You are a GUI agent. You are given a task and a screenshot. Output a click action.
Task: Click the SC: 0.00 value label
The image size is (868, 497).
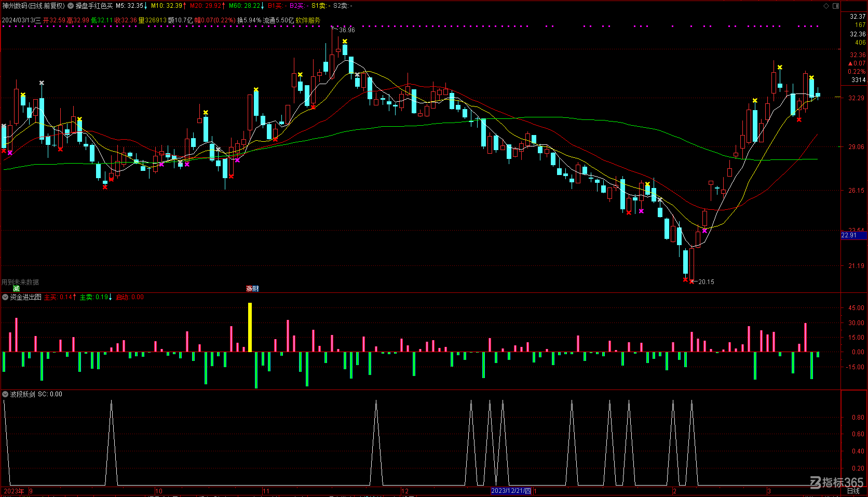pyautogui.click(x=50, y=394)
